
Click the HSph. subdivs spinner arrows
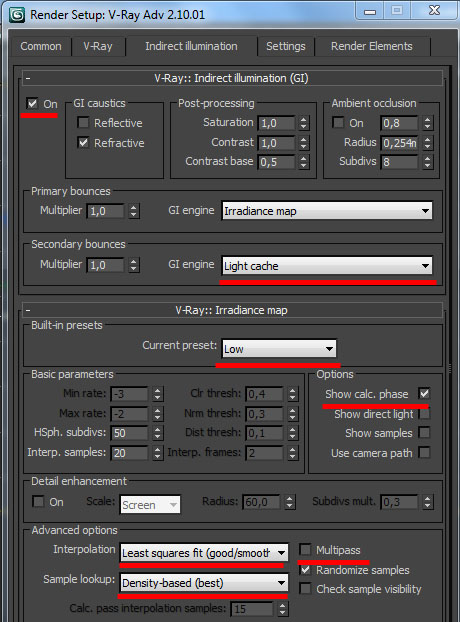click(157, 433)
